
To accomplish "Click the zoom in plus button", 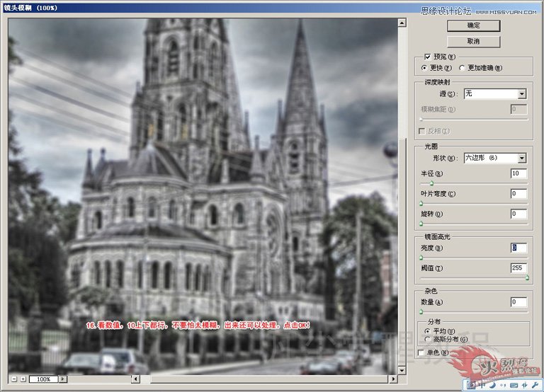I will (x=23, y=379).
